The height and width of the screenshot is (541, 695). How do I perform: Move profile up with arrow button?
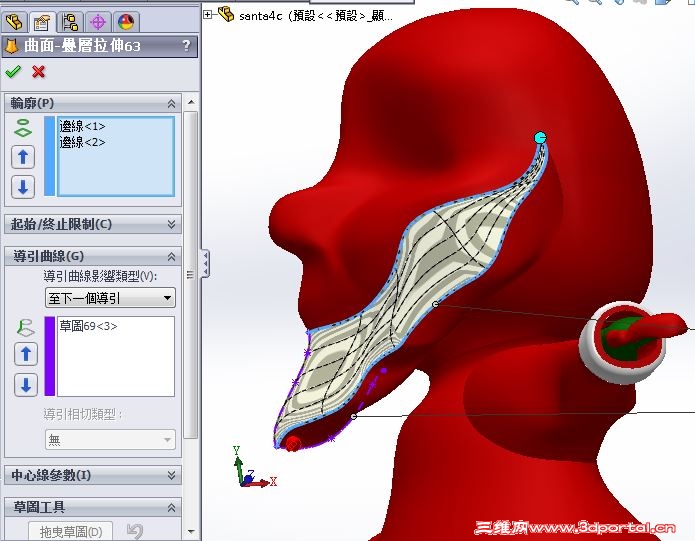23,157
